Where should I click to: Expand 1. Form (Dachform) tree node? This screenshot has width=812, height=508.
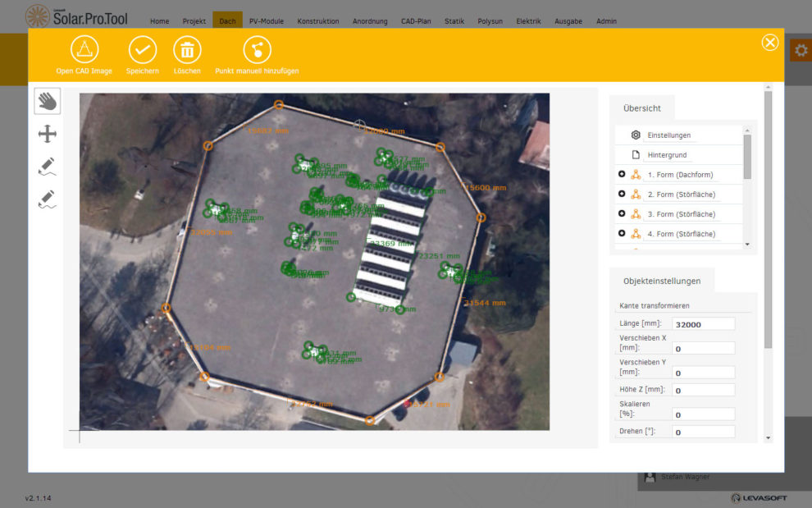(x=622, y=174)
